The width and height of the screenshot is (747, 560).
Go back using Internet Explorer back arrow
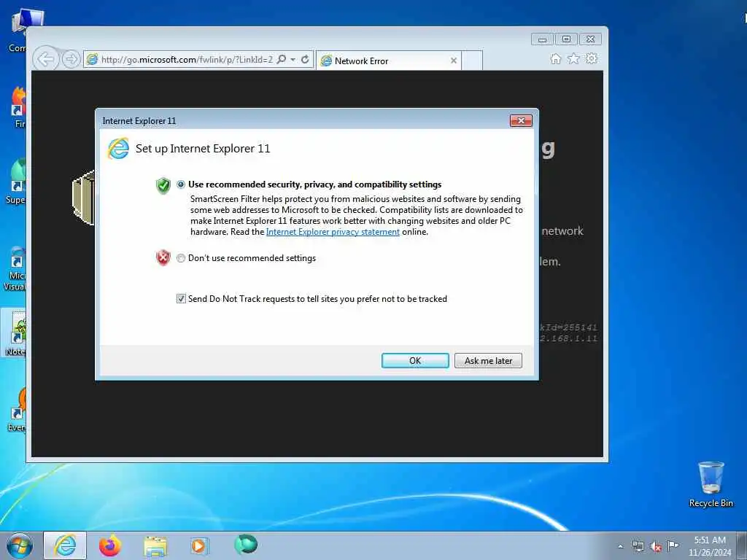[46, 60]
